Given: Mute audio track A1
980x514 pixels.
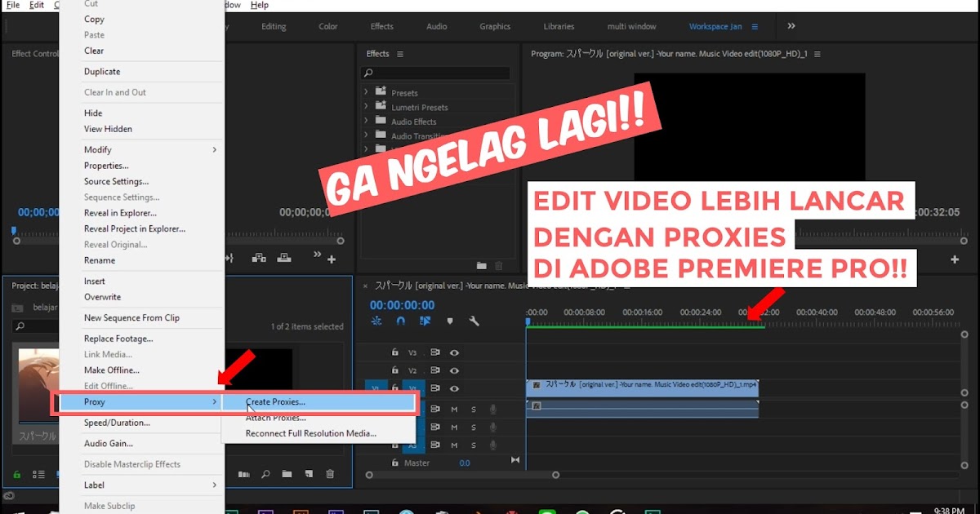Looking at the screenshot, I should [x=454, y=409].
